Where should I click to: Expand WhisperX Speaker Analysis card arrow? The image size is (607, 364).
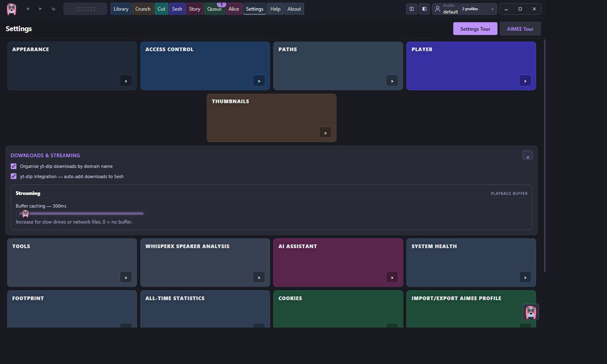(x=259, y=277)
